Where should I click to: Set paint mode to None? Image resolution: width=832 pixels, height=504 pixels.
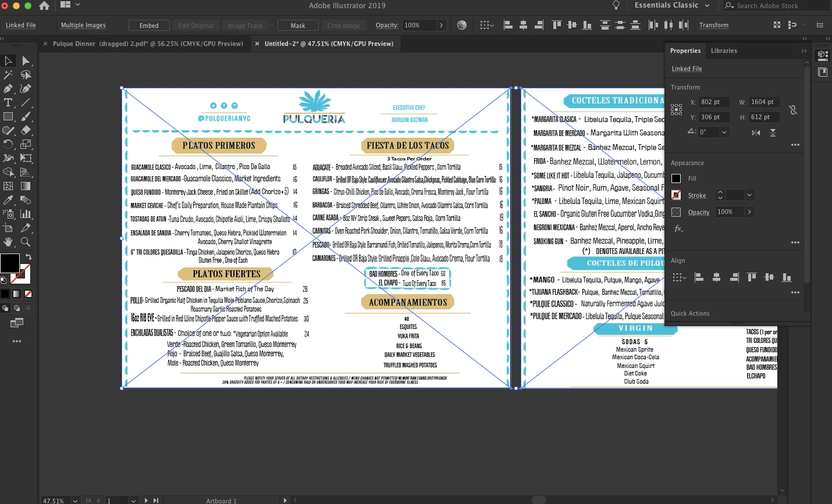28,294
